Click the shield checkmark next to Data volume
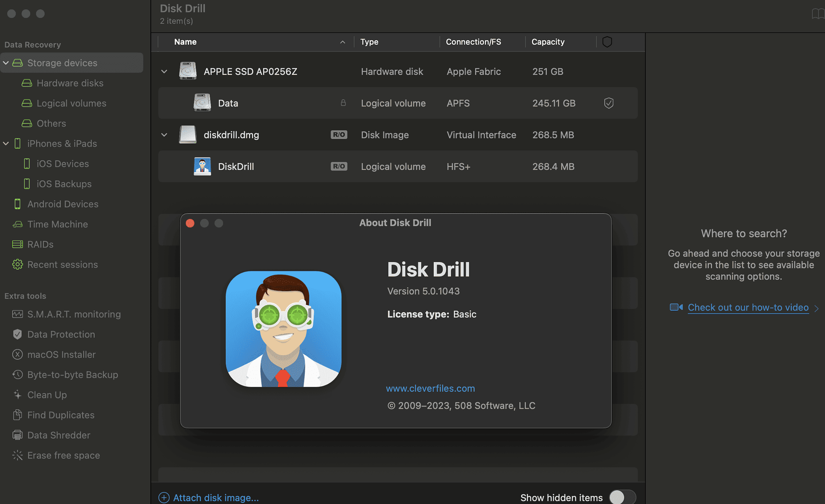 (608, 103)
